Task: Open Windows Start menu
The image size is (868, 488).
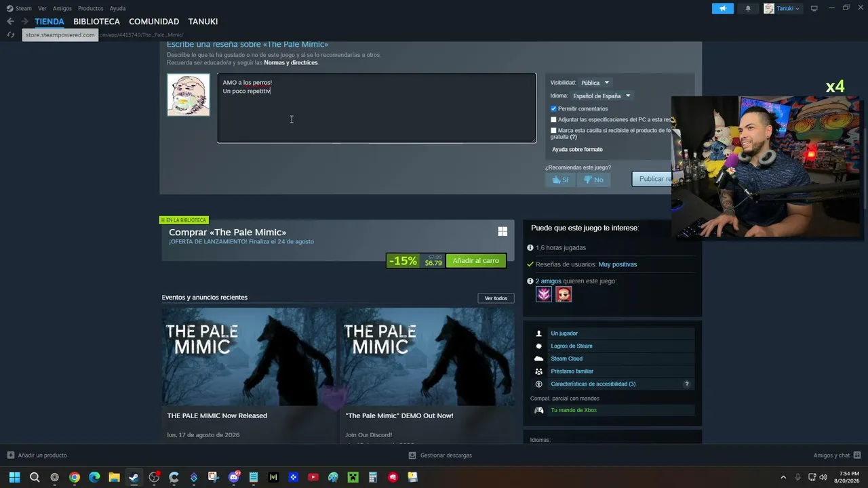Action: coord(14,477)
